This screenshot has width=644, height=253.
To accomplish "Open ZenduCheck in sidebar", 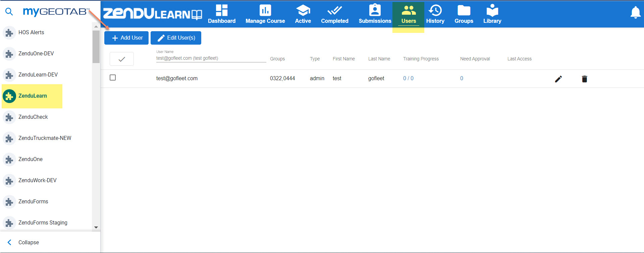I will coord(33,117).
